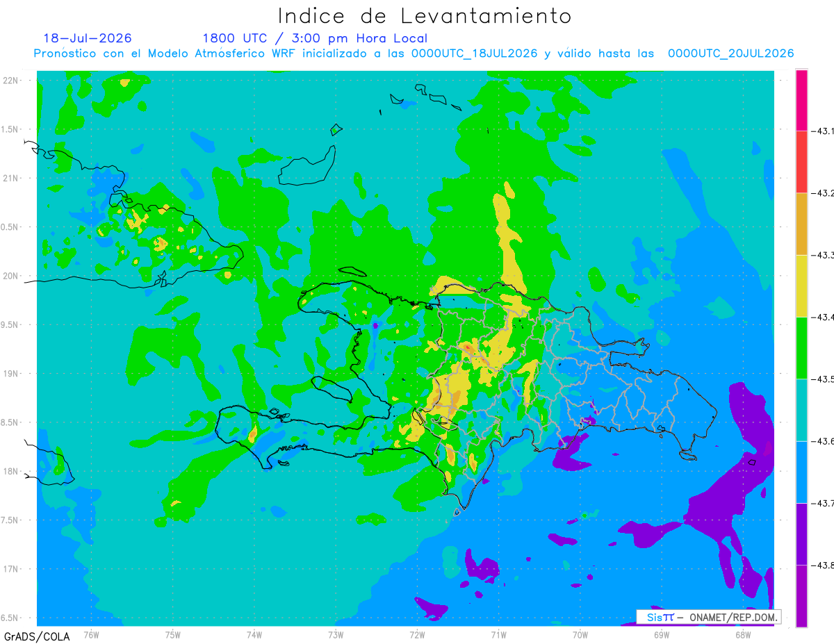Click the 22N latitude label

click(11, 81)
